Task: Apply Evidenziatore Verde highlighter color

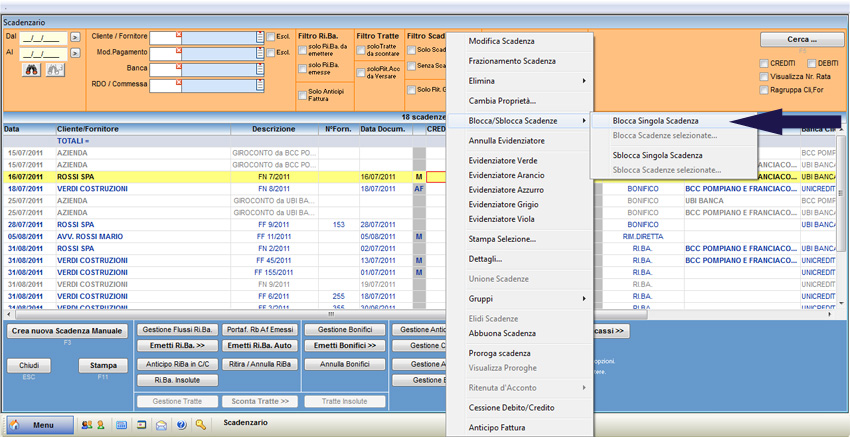Action: click(x=502, y=161)
